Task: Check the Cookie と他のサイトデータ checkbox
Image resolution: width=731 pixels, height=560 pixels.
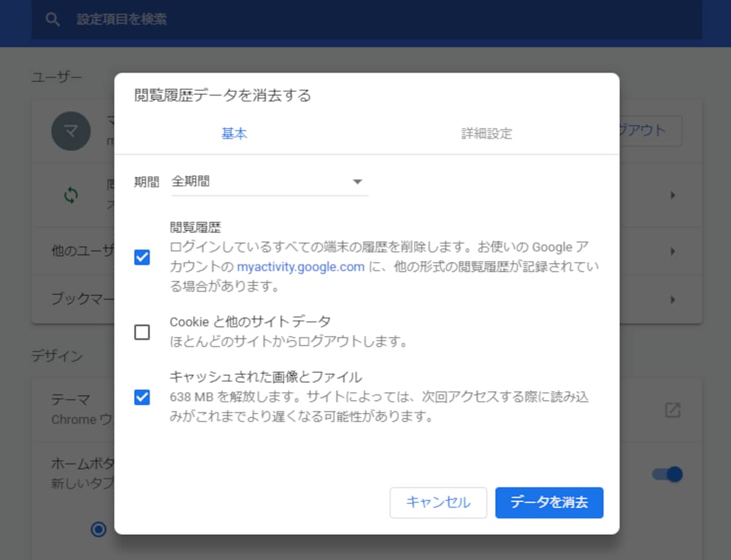Action: pyautogui.click(x=142, y=332)
